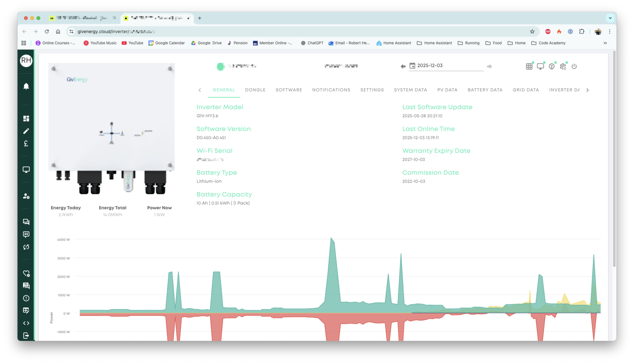
Task: Click the sync alert icon in sidebar
Action: (x=26, y=247)
